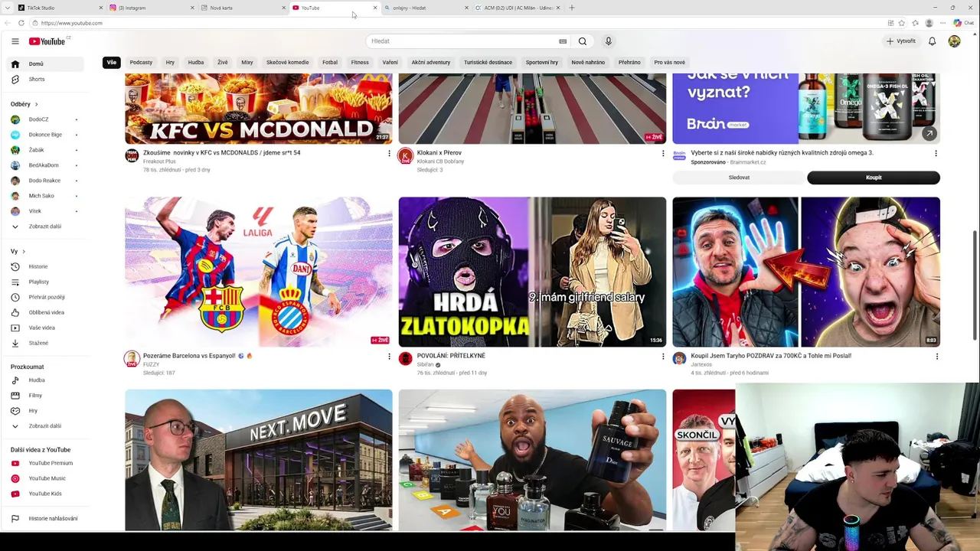Screen dimensions: 980x551
Task: Select the Vše filter chip
Action: pyautogui.click(x=112, y=63)
